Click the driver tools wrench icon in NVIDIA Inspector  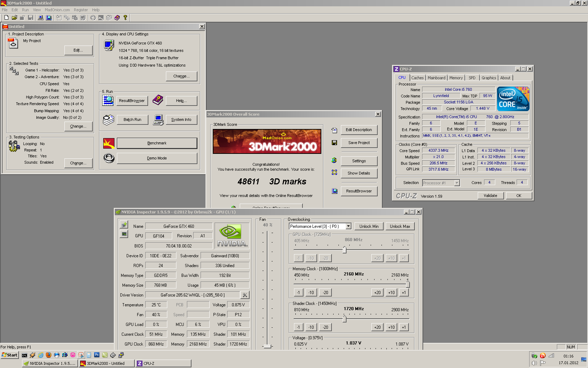pos(245,295)
